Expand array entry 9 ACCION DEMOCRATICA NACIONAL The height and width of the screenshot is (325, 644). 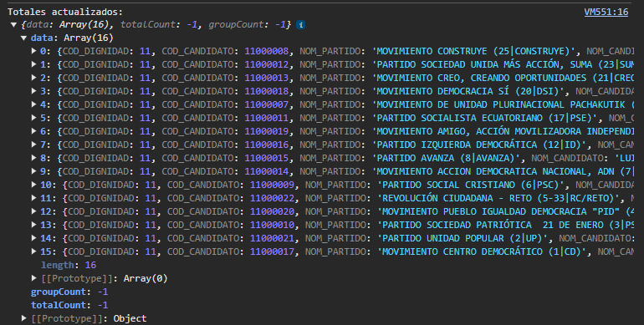34,171
